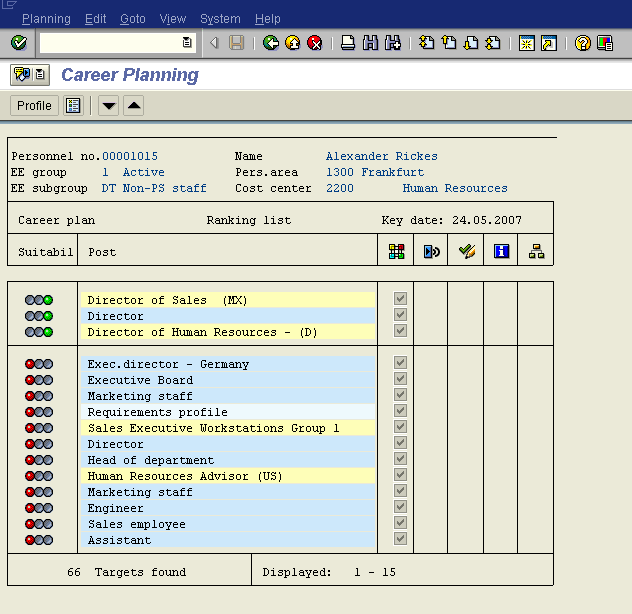632x614 pixels.
Task: Click the blue arrow column header icon
Action: [x=431, y=252]
